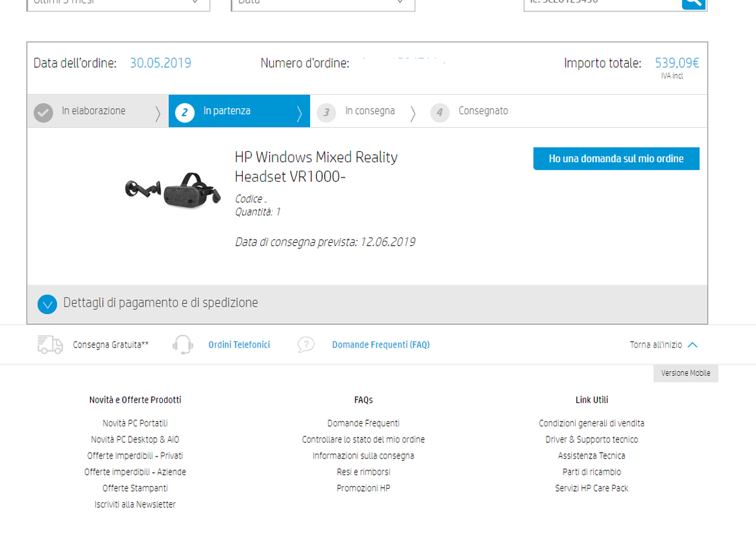This screenshot has height=538, width=756.
Task: Open the Ordini Telefonici link
Action: pyautogui.click(x=239, y=345)
